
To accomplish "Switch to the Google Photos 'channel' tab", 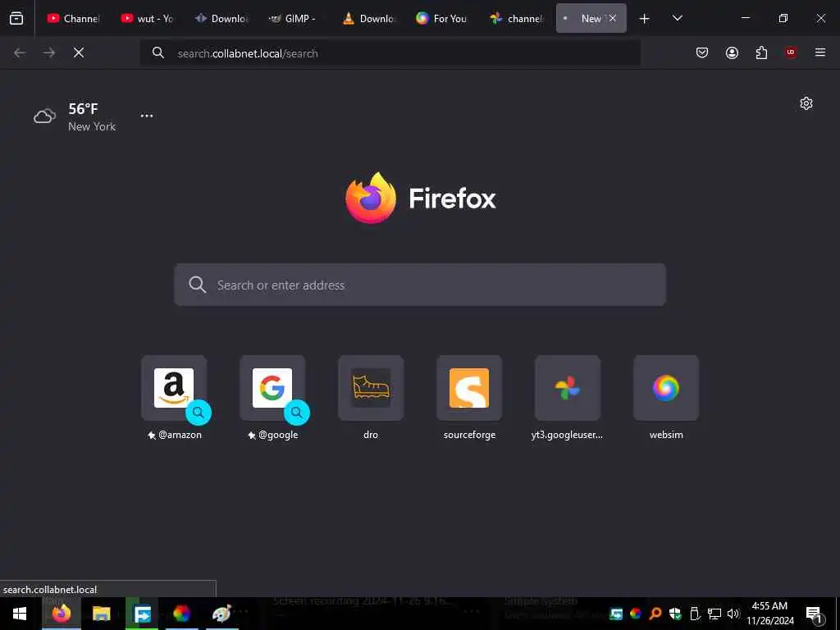I will [x=516, y=18].
